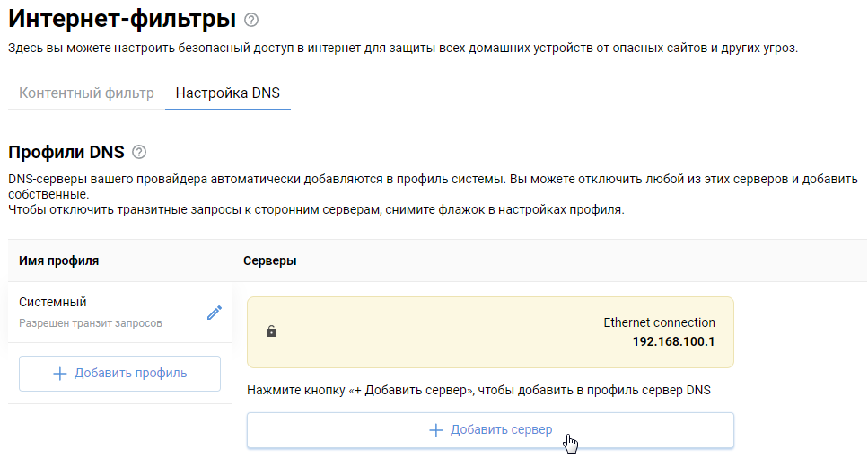Click the Профили DNS section heading
This screenshot has height=468, width=868.
(x=66, y=152)
